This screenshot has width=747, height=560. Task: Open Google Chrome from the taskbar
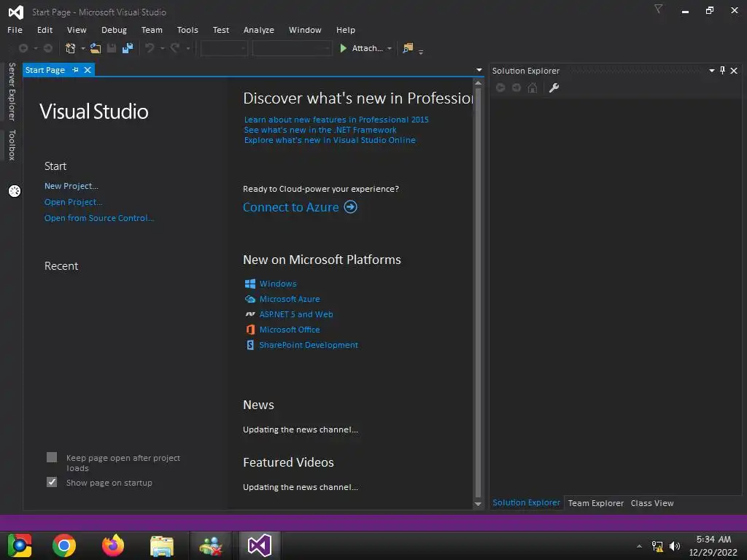tap(64, 545)
